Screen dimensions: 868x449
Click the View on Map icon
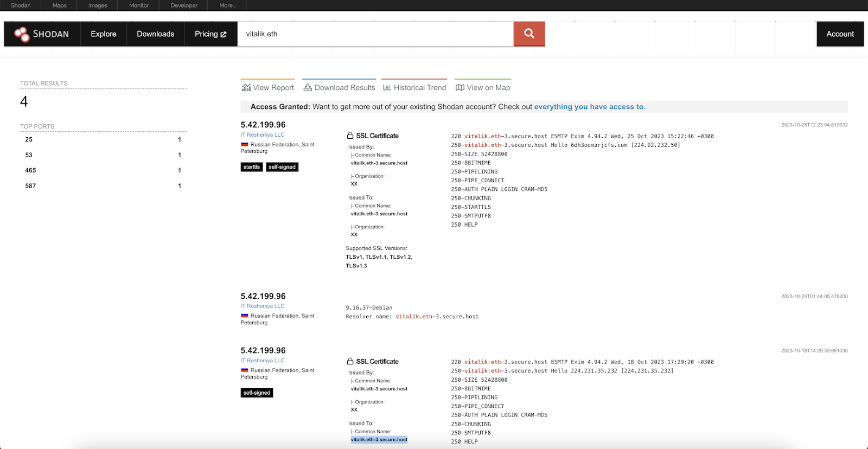click(x=460, y=87)
